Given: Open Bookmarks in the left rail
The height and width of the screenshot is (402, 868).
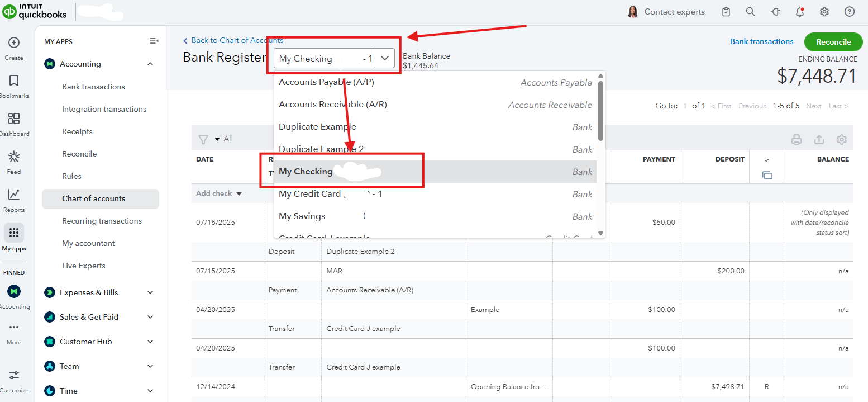Looking at the screenshot, I should click(x=14, y=81).
